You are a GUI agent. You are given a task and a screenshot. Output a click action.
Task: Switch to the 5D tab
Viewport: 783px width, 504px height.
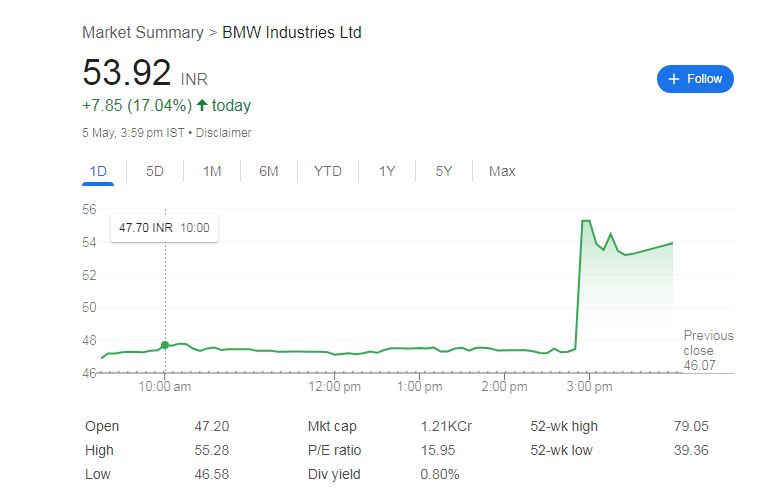[x=155, y=171]
